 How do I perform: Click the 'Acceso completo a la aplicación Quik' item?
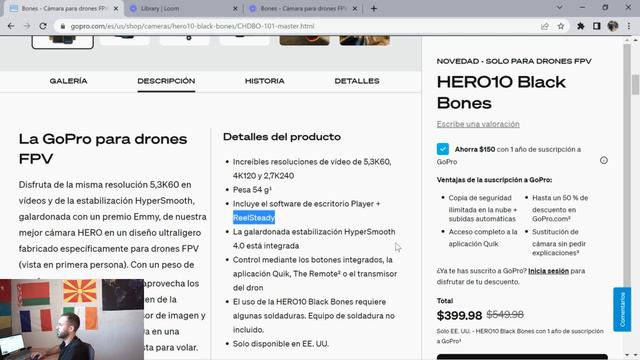(x=483, y=238)
